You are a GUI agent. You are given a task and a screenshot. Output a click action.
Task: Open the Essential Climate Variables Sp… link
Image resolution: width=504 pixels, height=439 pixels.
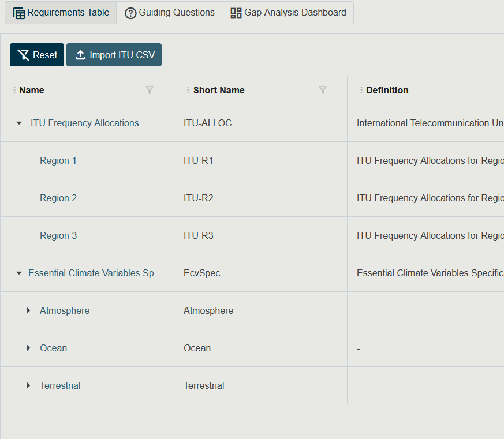tap(95, 273)
